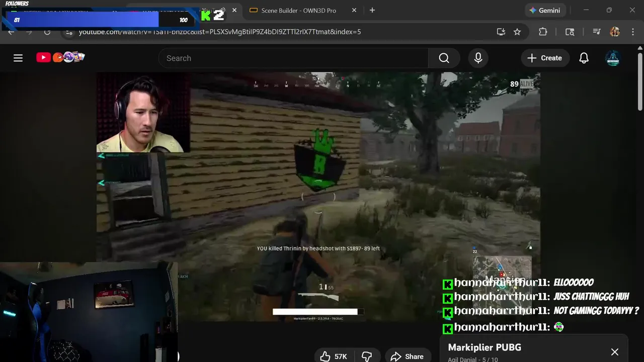
Task: Open YouTube notifications bell
Action: click(584, 58)
